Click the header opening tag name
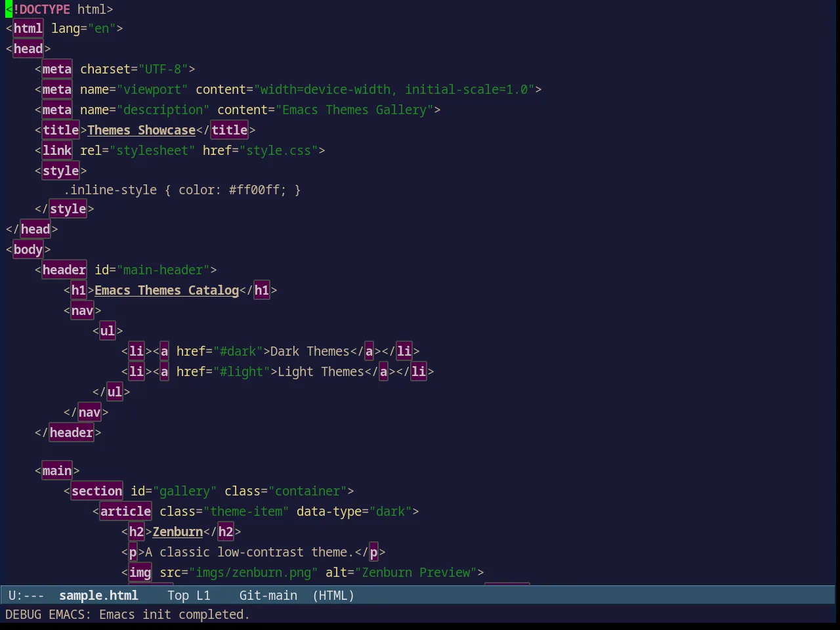The height and width of the screenshot is (630, 840). click(x=64, y=270)
